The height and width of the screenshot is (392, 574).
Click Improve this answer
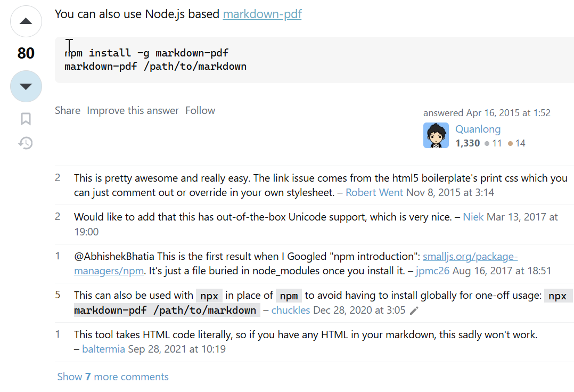133,111
